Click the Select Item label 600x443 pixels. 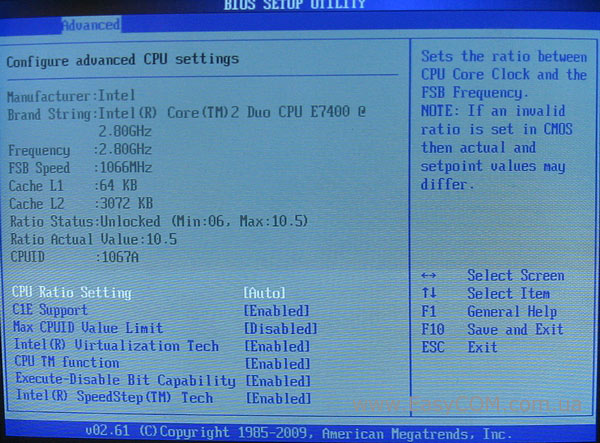(509, 293)
